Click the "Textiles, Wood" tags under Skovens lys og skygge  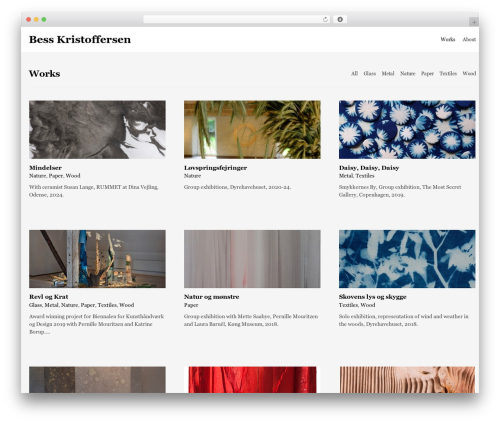(x=357, y=305)
